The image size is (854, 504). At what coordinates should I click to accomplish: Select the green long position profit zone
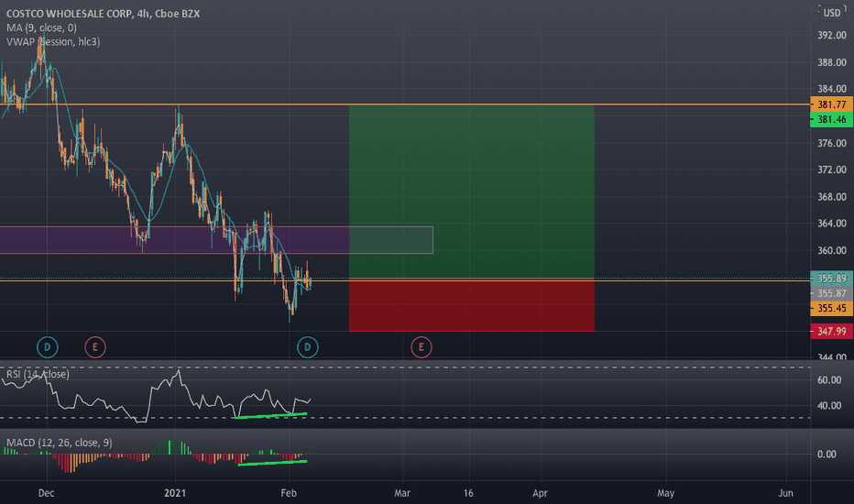[472, 192]
